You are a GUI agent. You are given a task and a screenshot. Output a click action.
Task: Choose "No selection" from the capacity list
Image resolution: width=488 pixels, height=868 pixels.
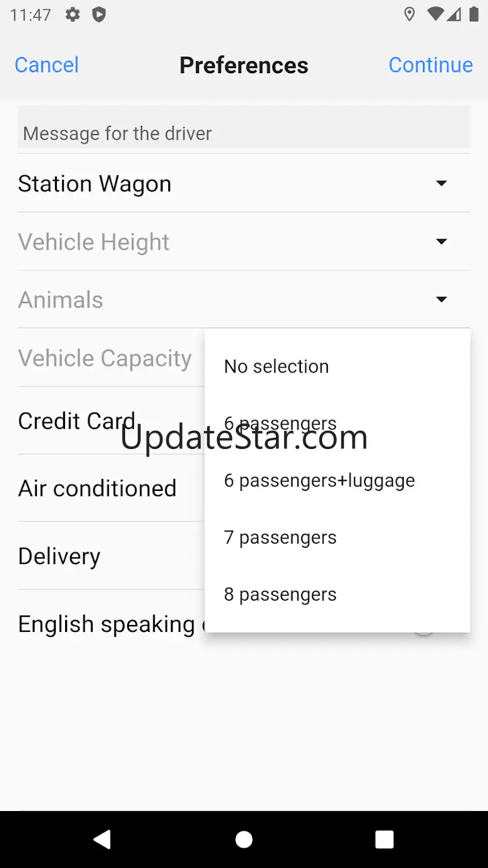coord(277,366)
